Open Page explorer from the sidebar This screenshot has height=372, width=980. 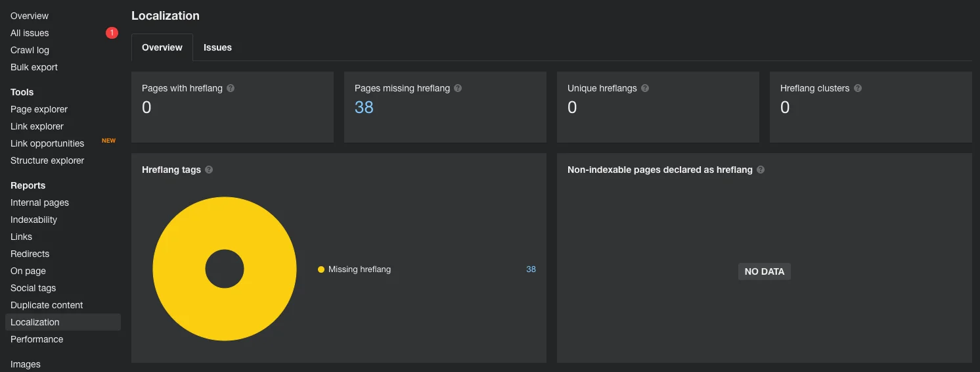39,109
